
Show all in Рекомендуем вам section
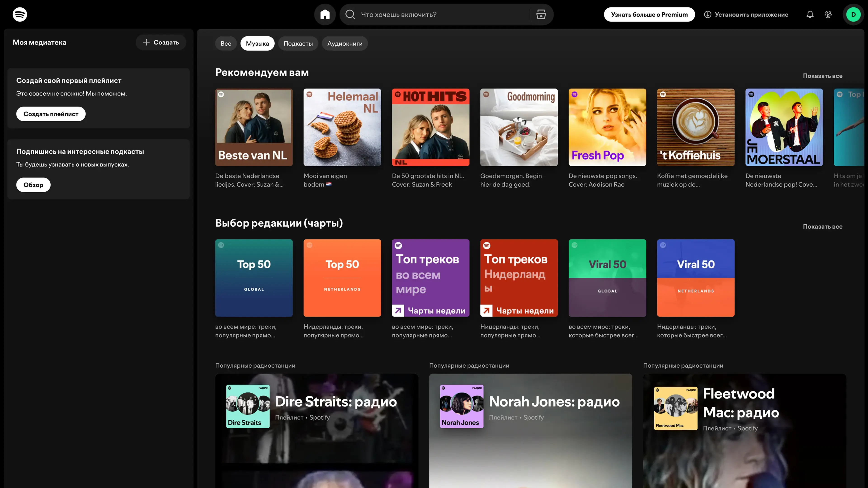click(x=822, y=76)
